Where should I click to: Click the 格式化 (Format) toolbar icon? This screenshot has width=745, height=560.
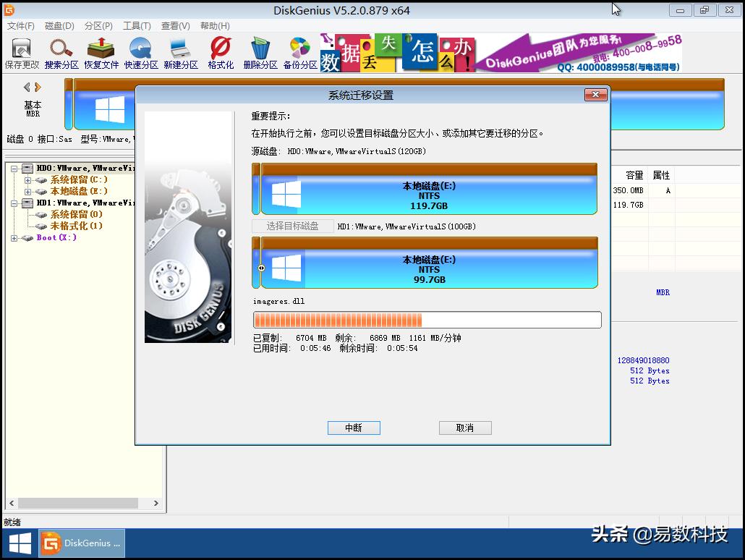pyautogui.click(x=220, y=53)
